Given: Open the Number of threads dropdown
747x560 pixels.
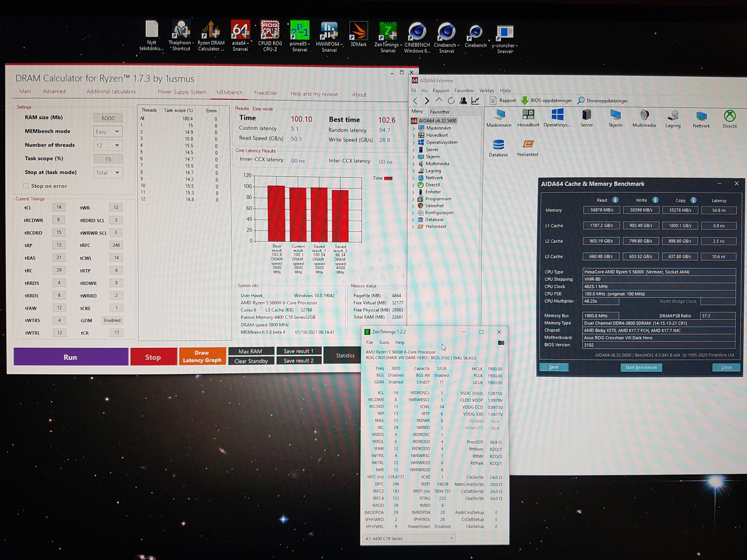Looking at the screenshot, I should coord(108,145).
